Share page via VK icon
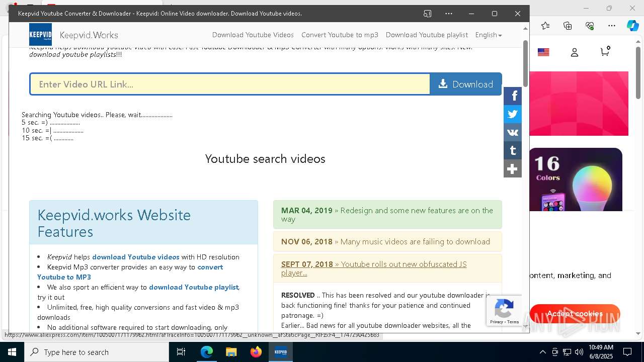This screenshot has width=644, height=362. (513, 132)
